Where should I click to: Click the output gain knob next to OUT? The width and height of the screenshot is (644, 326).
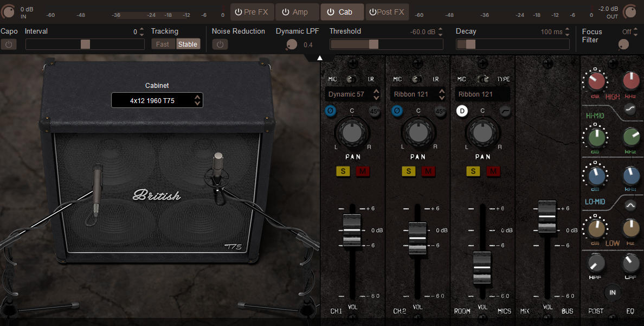(x=630, y=11)
